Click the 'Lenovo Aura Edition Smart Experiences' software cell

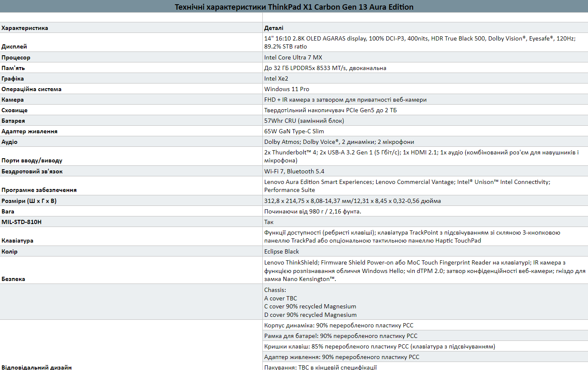coord(425,186)
